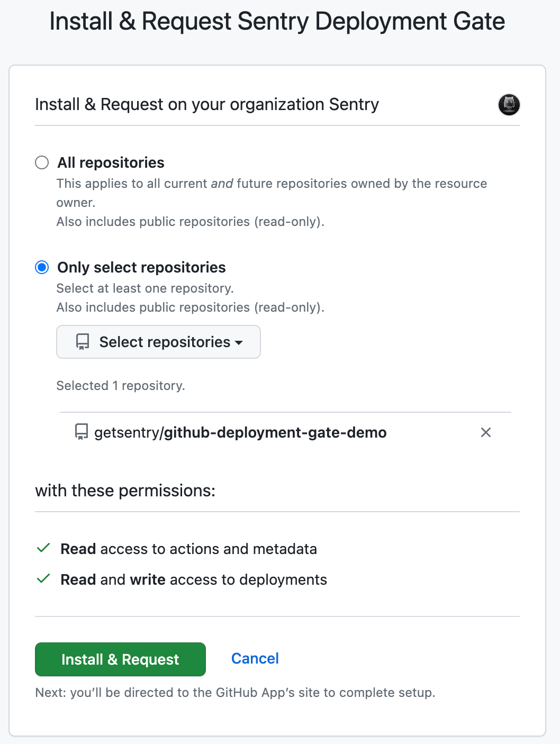The image size is (560, 744).
Task: Click the repository book icon in Select repositories button
Action: (x=82, y=342)
